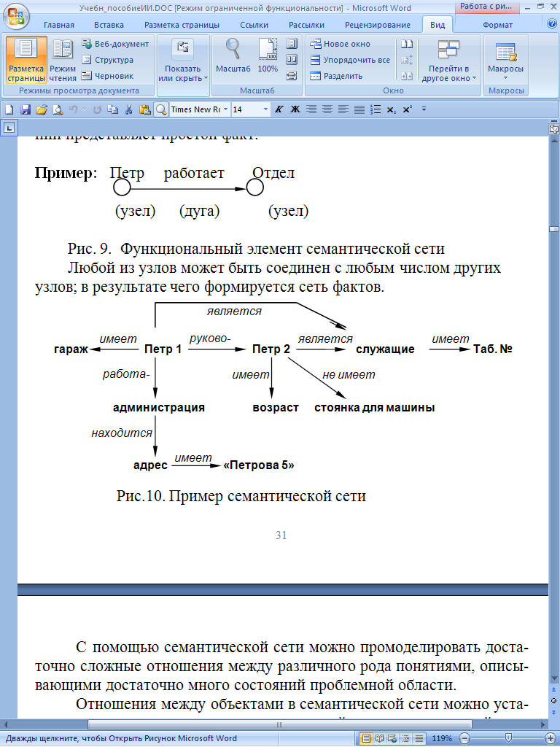Screen dimensions: 560x747
Task: Switch to Reading mode (Режим чтения)
Action: [x=63, y=61]
